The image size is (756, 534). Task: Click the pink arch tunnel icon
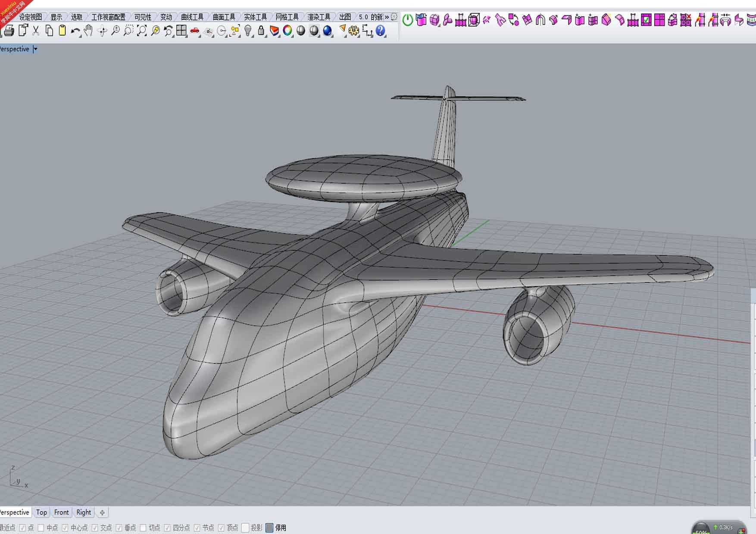(x=540, y=20)
